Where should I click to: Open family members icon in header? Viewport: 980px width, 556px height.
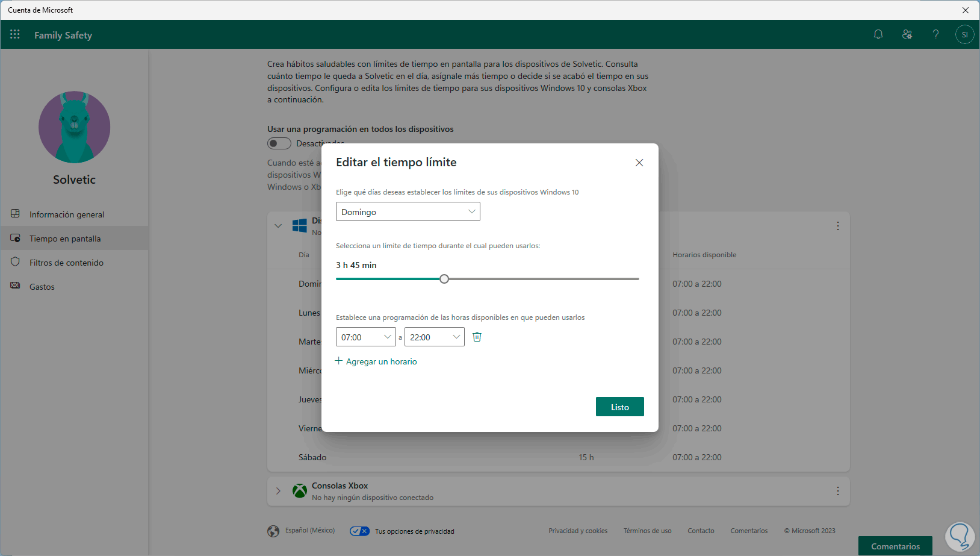(907, 34)
